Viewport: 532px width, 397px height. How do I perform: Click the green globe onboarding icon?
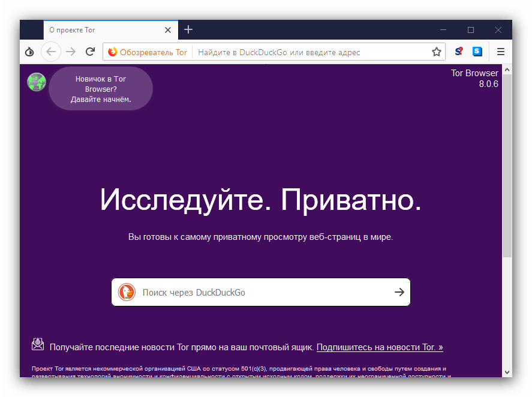tap(37, 82)
